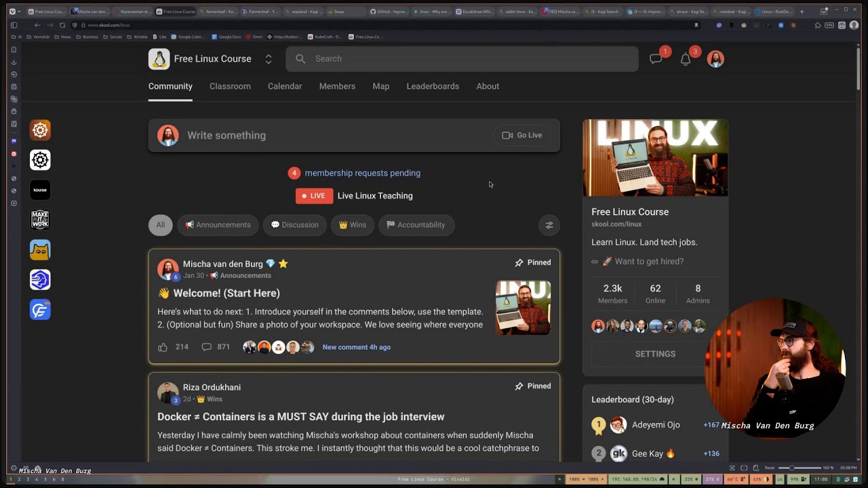Join the LIVE Linux Teaching session
Image resolution: width=868 pixels, height=488 pixels.
click(354, 196)
